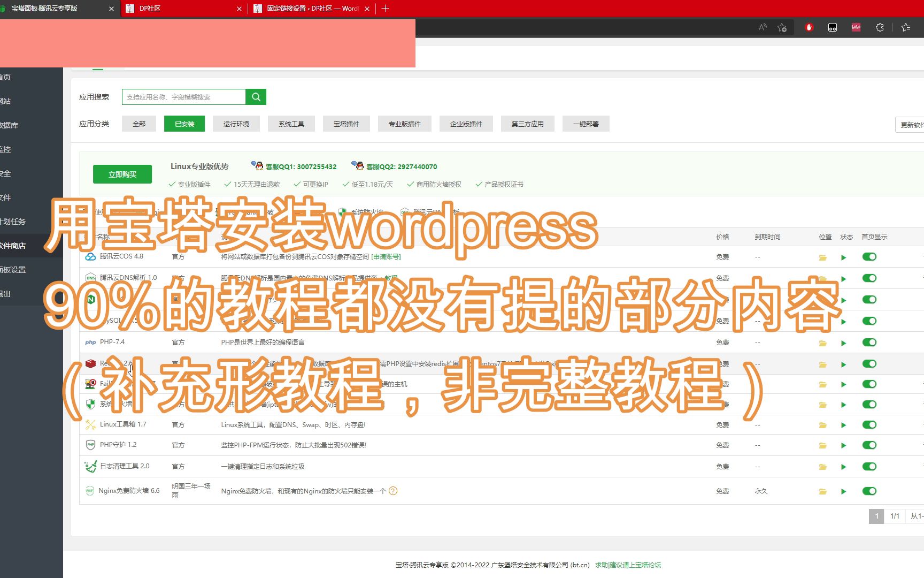Open folder location for Nginx免费防火墙 6.6
The height and width of the screenshot is (578, 924).
(822, 491)
